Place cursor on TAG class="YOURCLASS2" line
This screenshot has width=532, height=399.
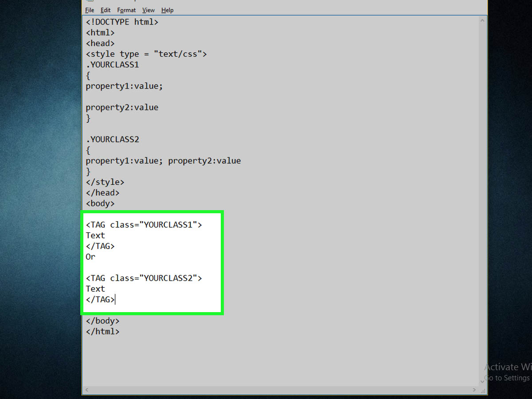coord(144,278)
